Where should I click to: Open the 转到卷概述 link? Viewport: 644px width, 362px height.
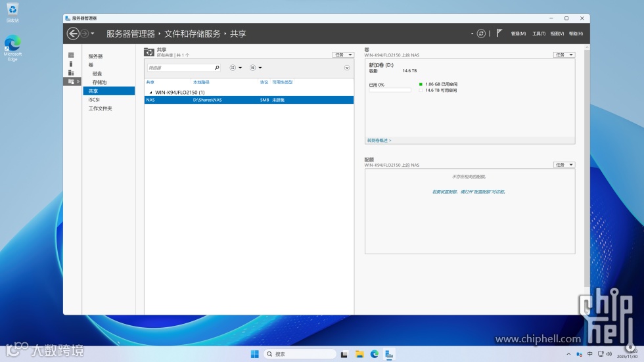[379, 141]
